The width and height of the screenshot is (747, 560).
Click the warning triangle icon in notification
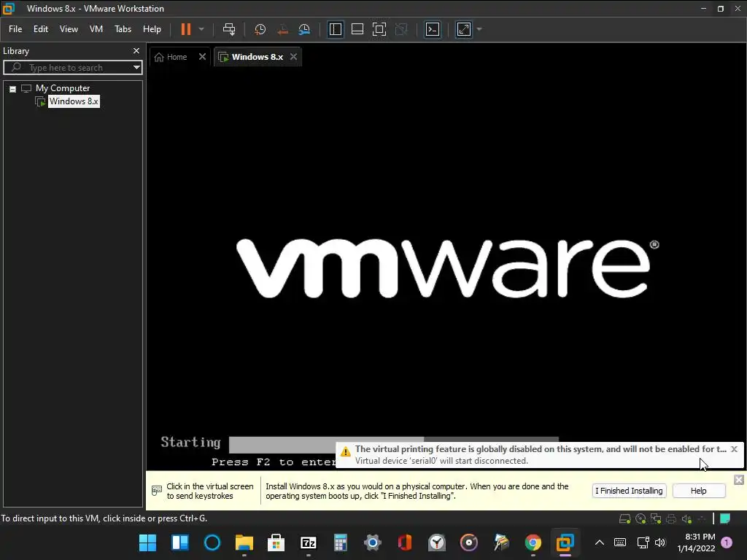coord(345,451)
